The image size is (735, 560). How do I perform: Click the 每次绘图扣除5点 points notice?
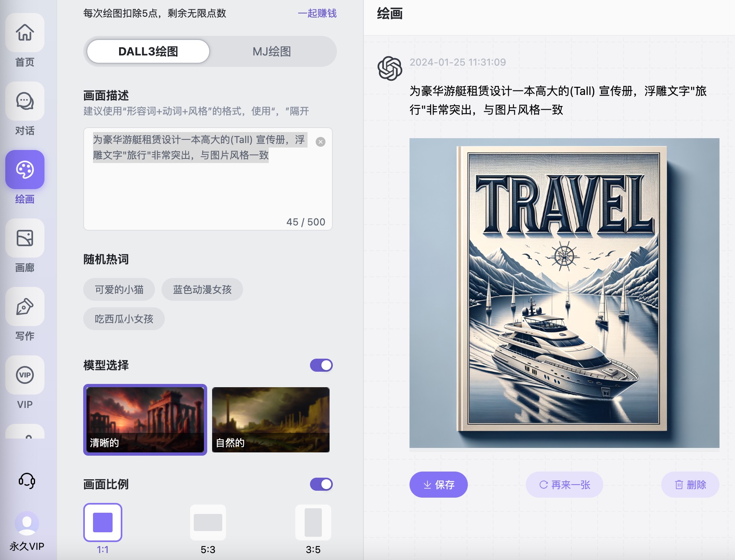tap(155, 13)
